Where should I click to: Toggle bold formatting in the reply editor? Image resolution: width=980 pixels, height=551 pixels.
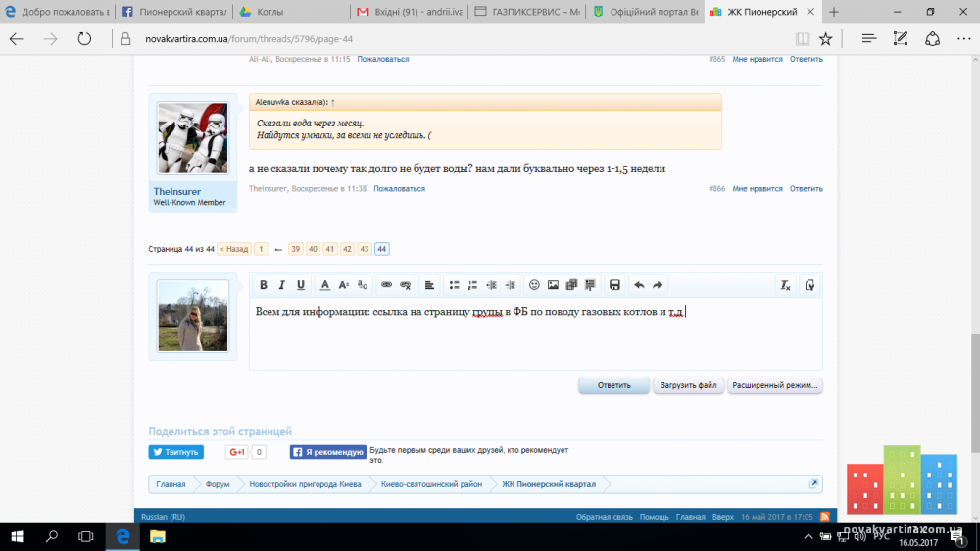click(x=263, y=285)
